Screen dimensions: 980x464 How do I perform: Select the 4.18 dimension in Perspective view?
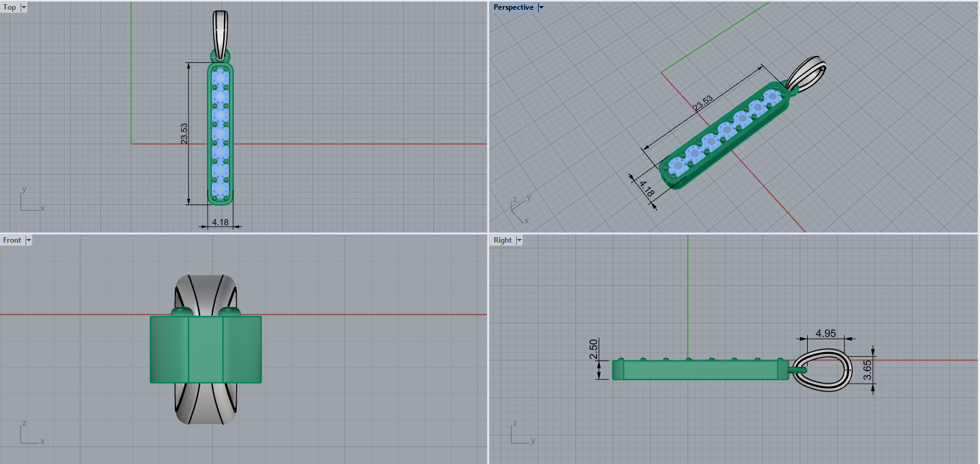click(x=647, y=189)
